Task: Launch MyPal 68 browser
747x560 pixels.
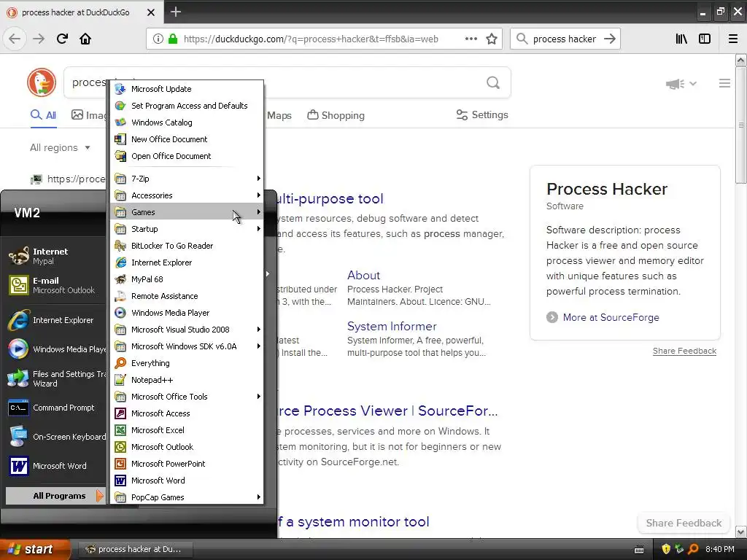Action: (187, 279)
